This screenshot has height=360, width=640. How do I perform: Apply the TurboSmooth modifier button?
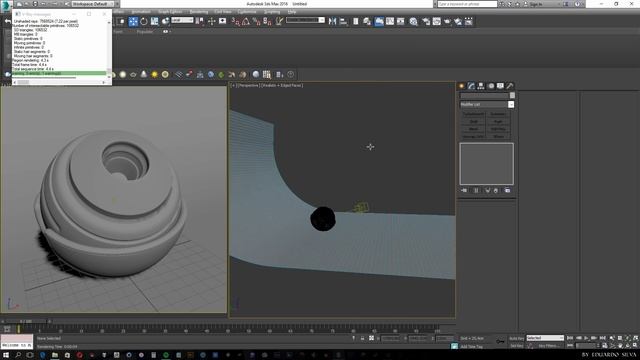click(473, 114)
